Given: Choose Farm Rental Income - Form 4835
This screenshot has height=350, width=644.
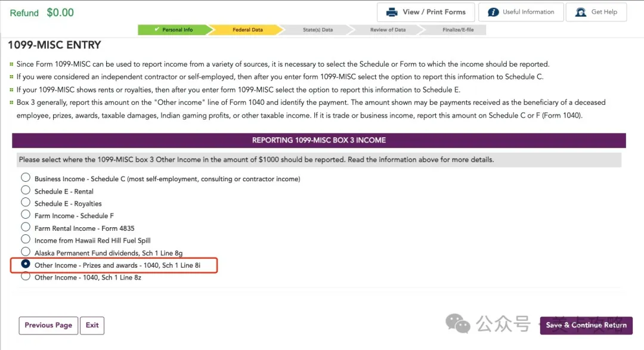Looking at the screenshot, I should coord(26,227).
